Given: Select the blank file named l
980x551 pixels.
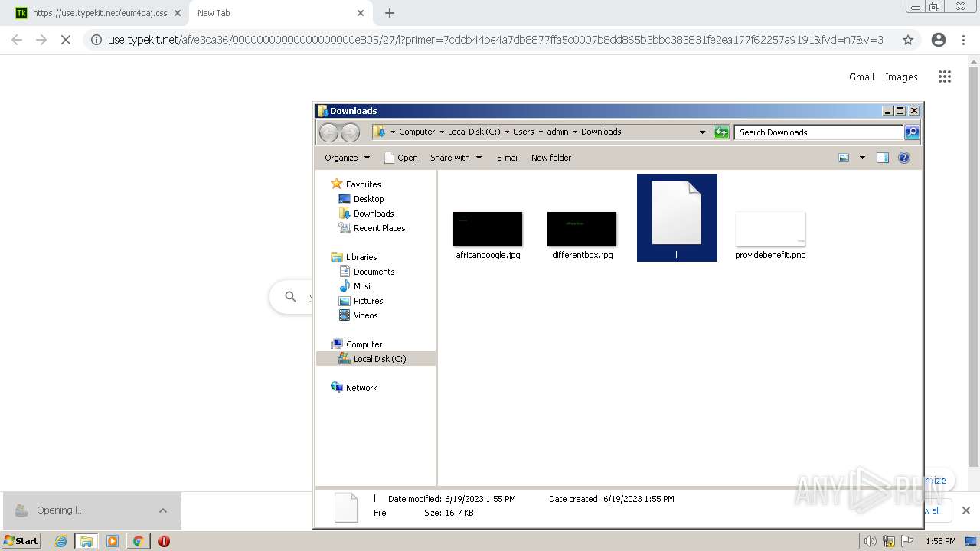Looking at the screenshot, I should click(x=677, y=218).
